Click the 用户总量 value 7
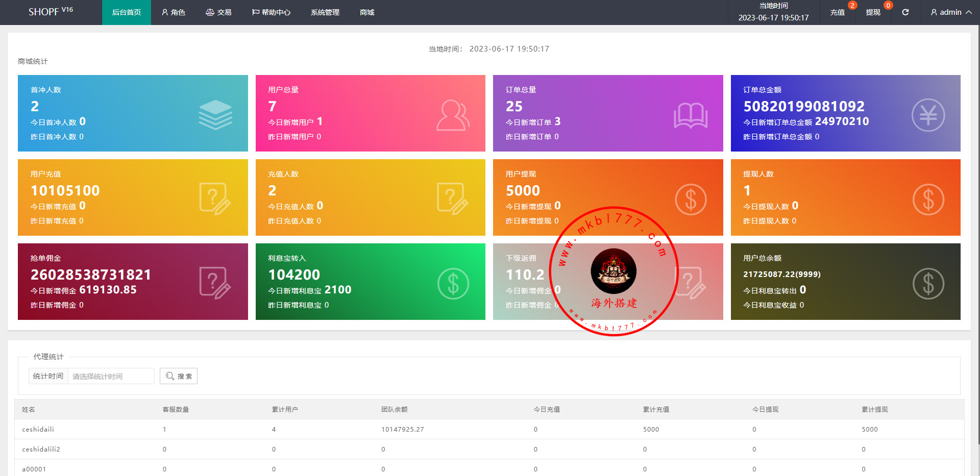The image size is (980, 476). [x=272, y=106]
